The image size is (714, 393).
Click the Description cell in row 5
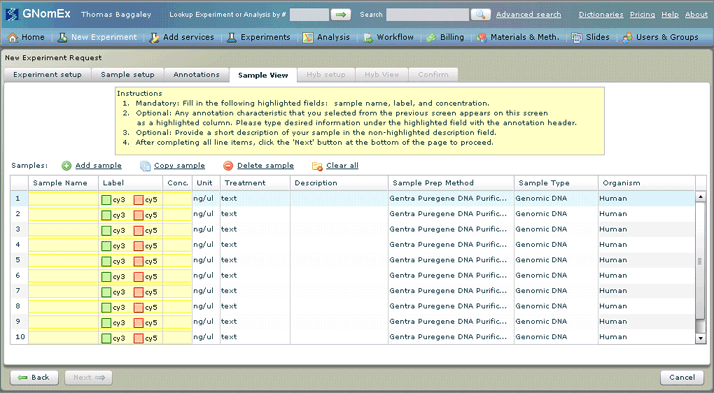click(x=339, y=260)
